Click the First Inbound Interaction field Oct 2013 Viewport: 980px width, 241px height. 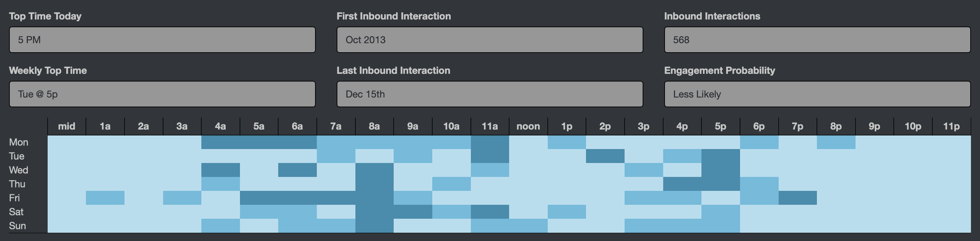(x=490, y=40)
